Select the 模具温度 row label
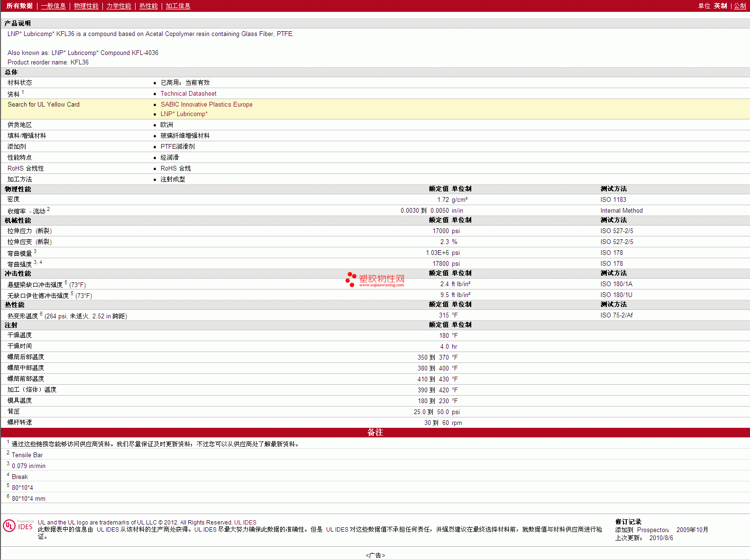Screen dimensions: 750x560 coord(20,401)
